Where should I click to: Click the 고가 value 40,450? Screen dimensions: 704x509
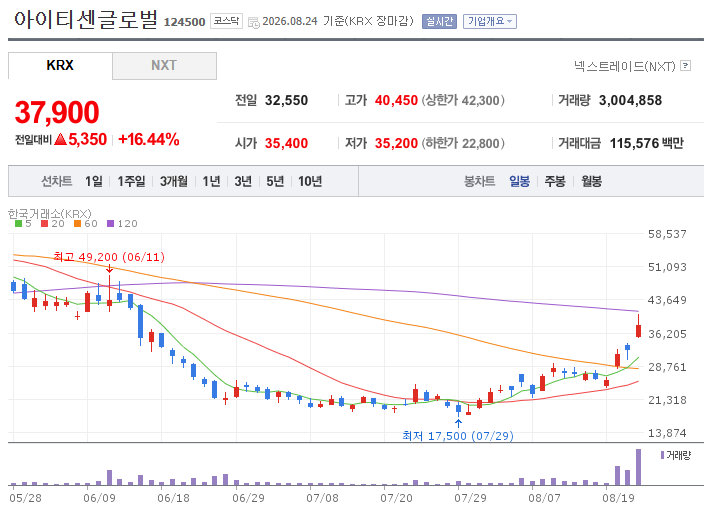(x=396, y=100)
